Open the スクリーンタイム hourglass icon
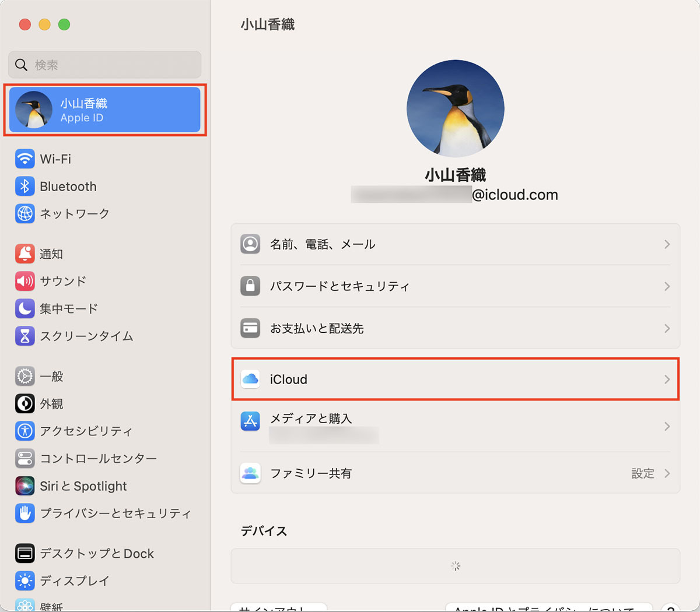Screen dimensions: 700x612 click(24, 336)
